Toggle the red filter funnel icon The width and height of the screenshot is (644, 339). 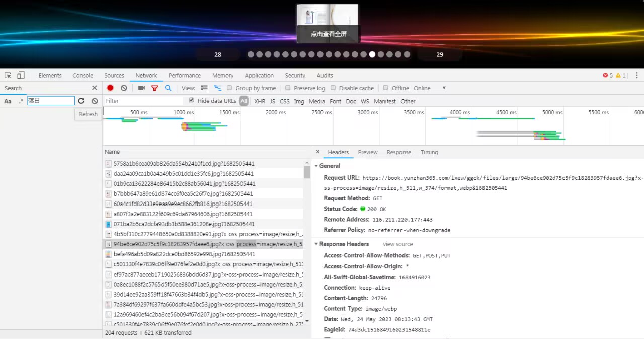tap(155, 88)
